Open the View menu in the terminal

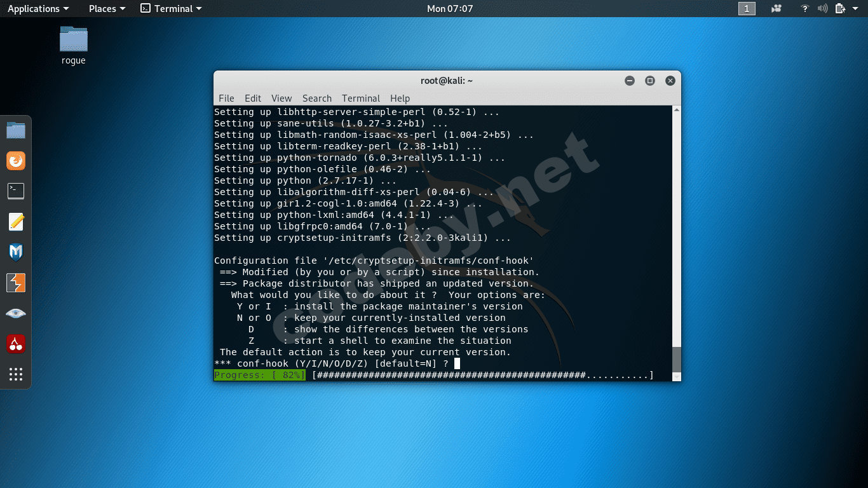[x=281, y=98]
